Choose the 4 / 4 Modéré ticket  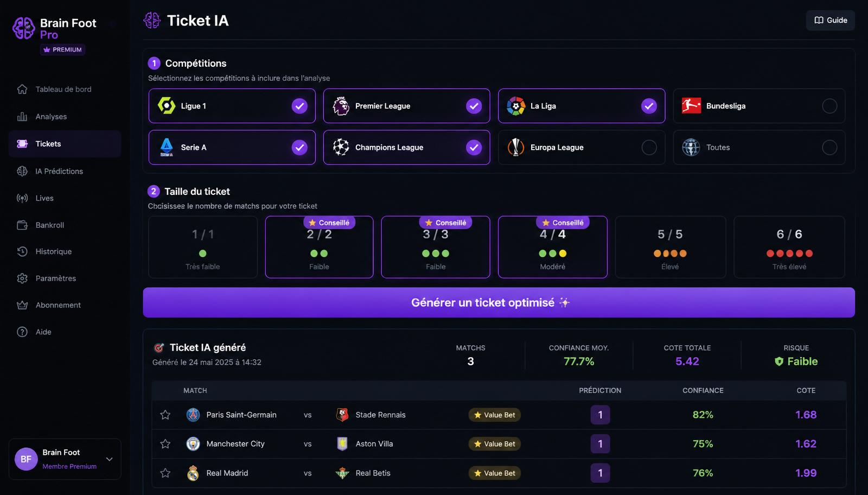click(553, 247)
